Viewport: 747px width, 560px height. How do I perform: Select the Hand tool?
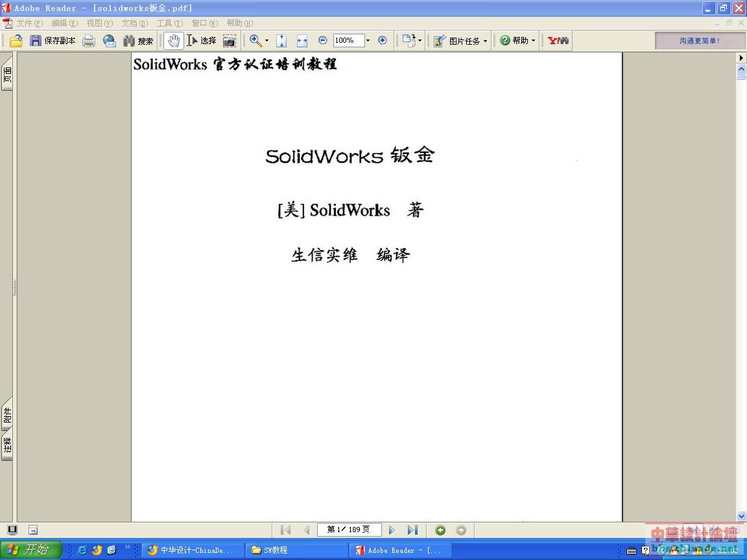[x=173, y=41]
